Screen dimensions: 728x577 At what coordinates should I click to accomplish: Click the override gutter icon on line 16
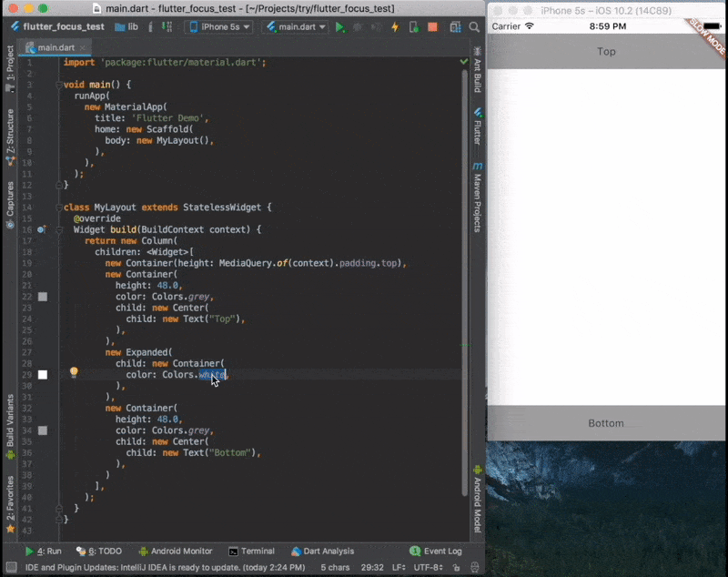[x=42, y=229]
